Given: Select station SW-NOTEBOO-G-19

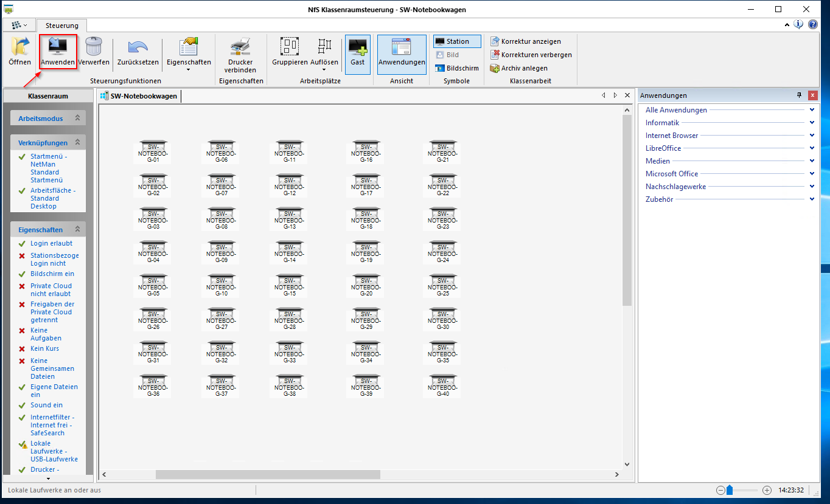Looking at the screenshot, I should (x=366, y=252).
